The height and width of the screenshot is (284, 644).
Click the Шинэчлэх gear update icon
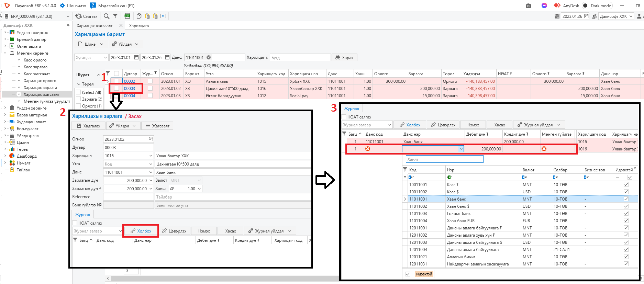(x=62, y=5)
